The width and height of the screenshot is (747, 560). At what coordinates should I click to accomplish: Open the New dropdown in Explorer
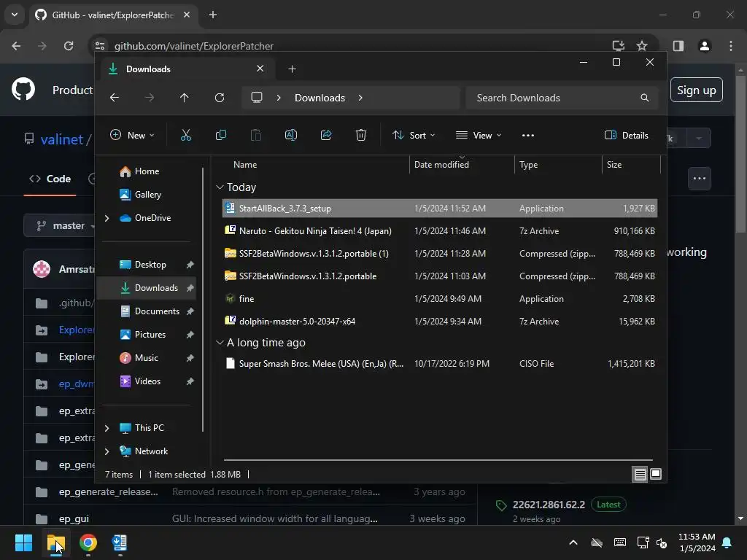tap(132, 135)
